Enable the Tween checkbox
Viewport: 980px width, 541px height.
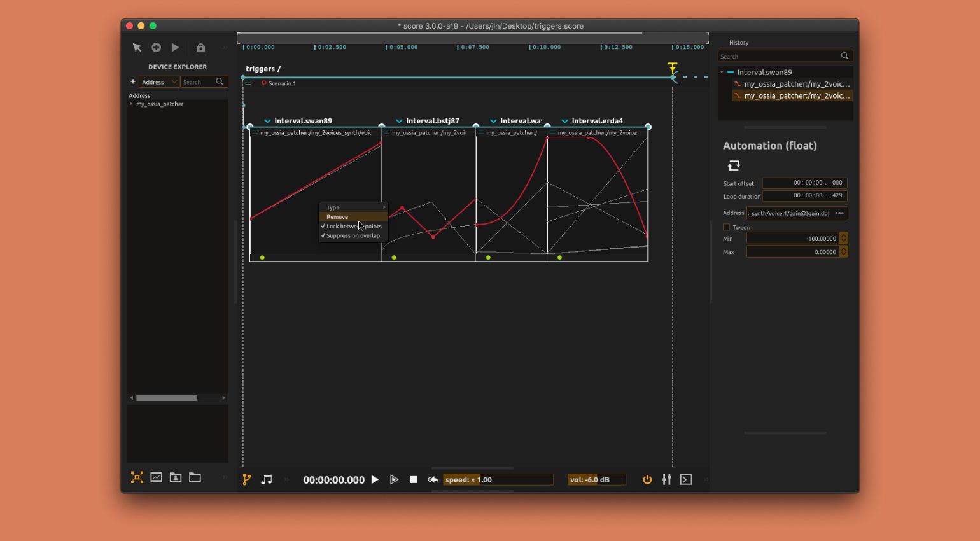[726, 227]
